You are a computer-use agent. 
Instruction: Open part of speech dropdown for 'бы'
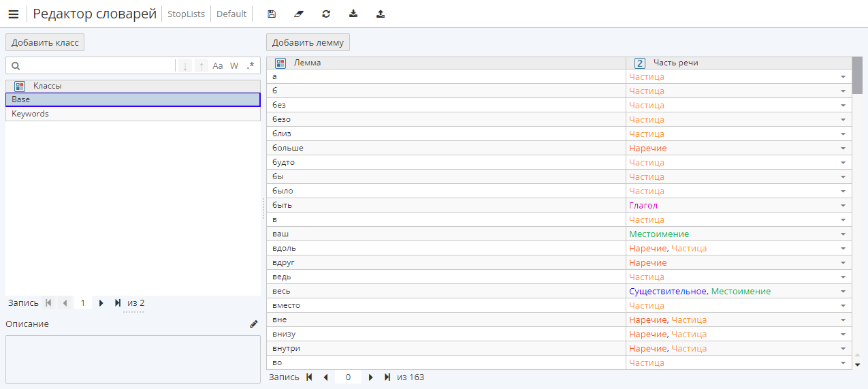tap(843, 177)
